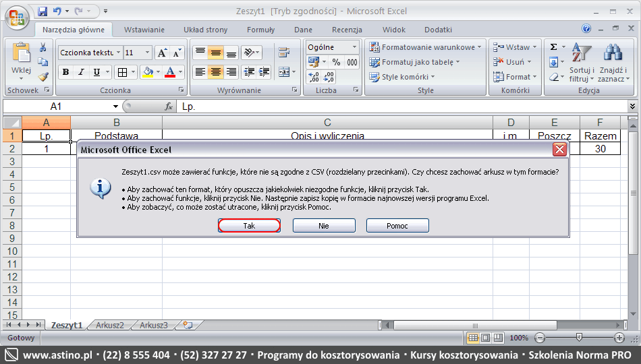This screenshot has width=641, height=364.
Task: Close the Microsoft Office Excel dialog
Action: [559, 150]
